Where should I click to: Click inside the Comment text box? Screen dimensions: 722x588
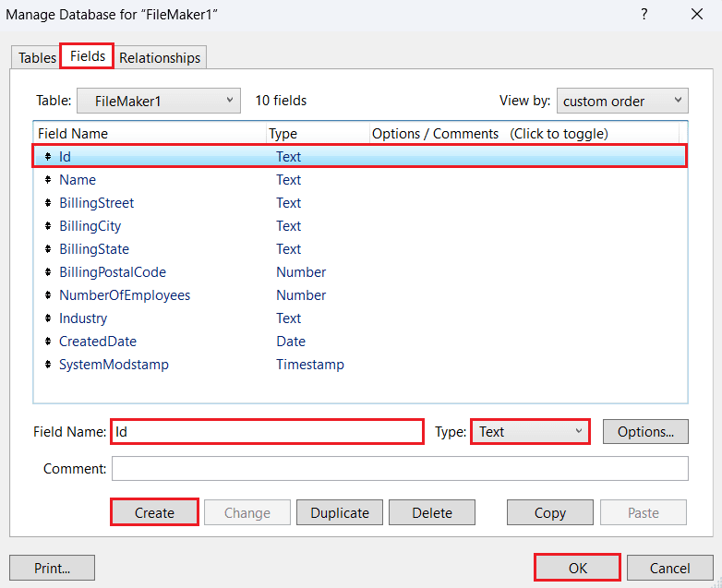400,469
